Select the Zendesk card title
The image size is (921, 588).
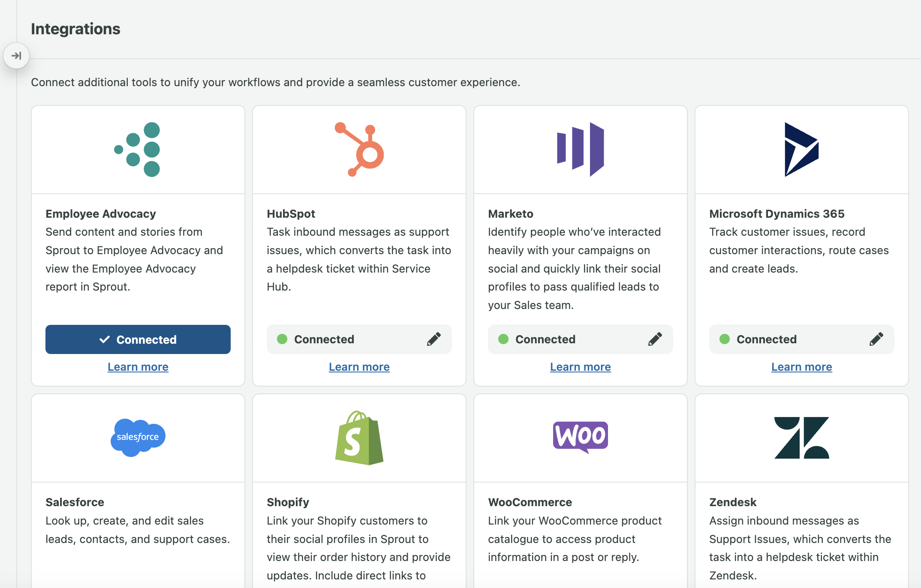click(733, 502)
